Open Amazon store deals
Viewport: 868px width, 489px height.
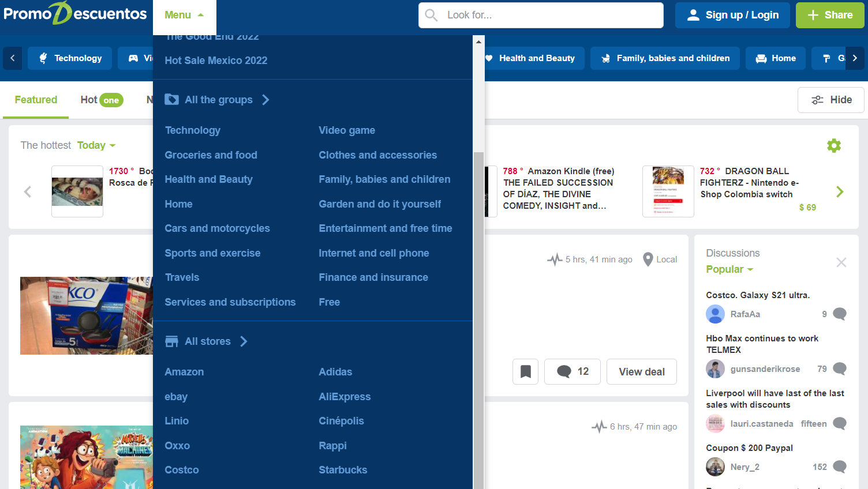[184, 372]
